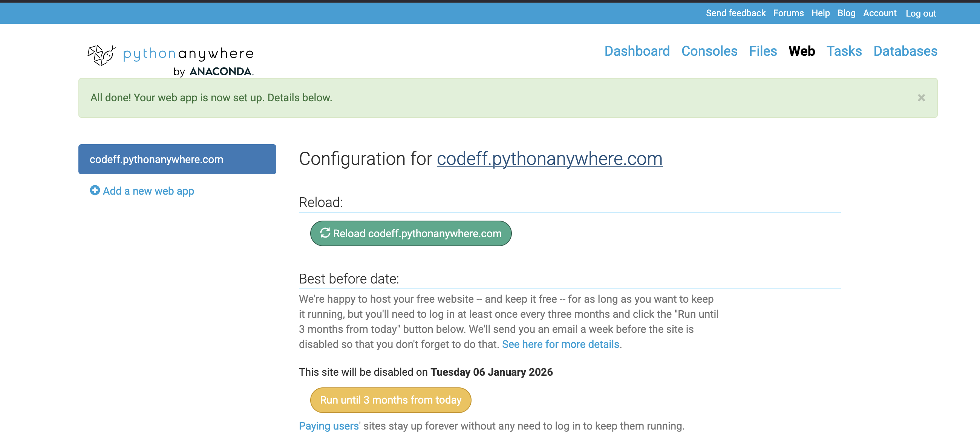The width and height of the screenshot is (980, 445).
Task: Visit the Blog link
Action: point(846,13)
